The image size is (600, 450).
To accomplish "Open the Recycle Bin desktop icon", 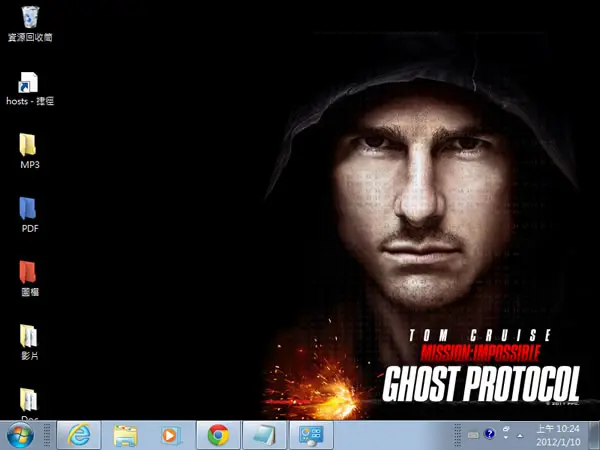I will tap(30, 24).
